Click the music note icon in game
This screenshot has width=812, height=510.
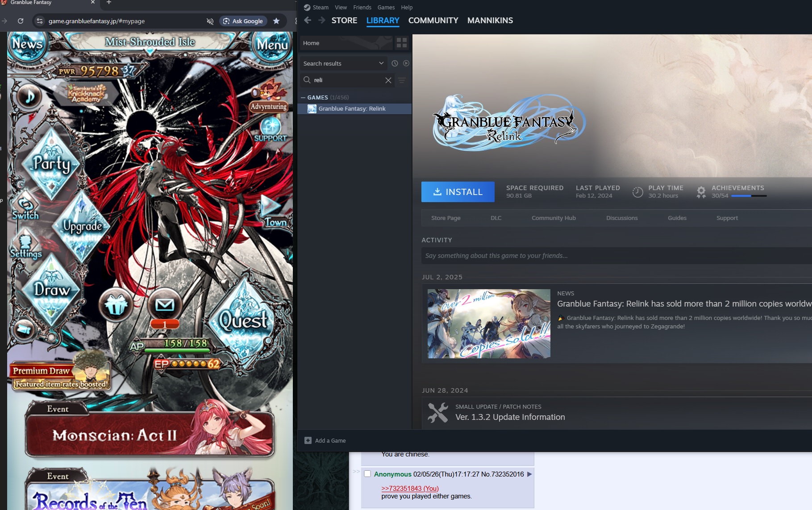(x=29, y=96)
